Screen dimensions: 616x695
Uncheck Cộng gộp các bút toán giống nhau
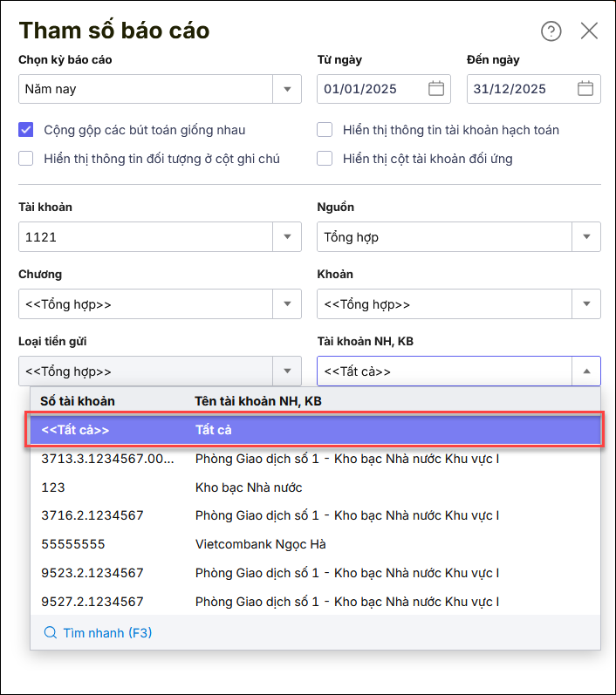26,130
